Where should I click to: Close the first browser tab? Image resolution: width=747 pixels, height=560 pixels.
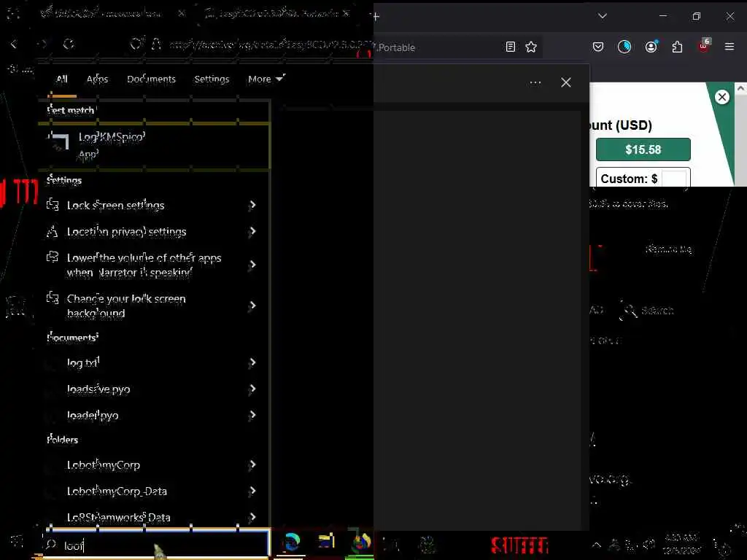tap(182, 13)
